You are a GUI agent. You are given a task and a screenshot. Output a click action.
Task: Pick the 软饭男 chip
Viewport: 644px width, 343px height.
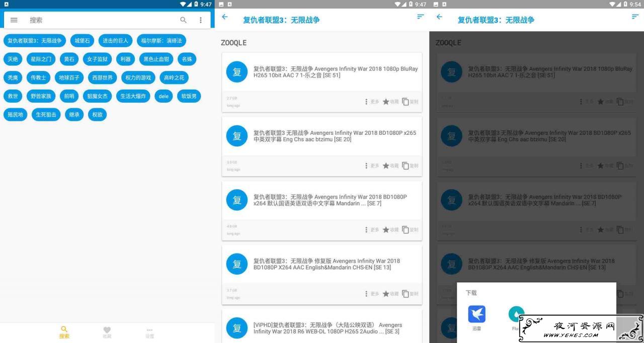pos(189,96)
